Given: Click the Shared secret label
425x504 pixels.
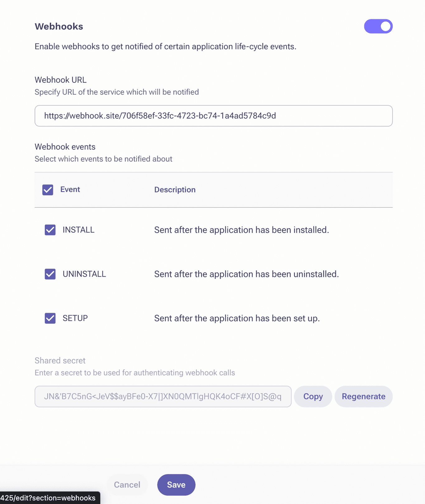Looking at the screenshot, I should (60, 360).
